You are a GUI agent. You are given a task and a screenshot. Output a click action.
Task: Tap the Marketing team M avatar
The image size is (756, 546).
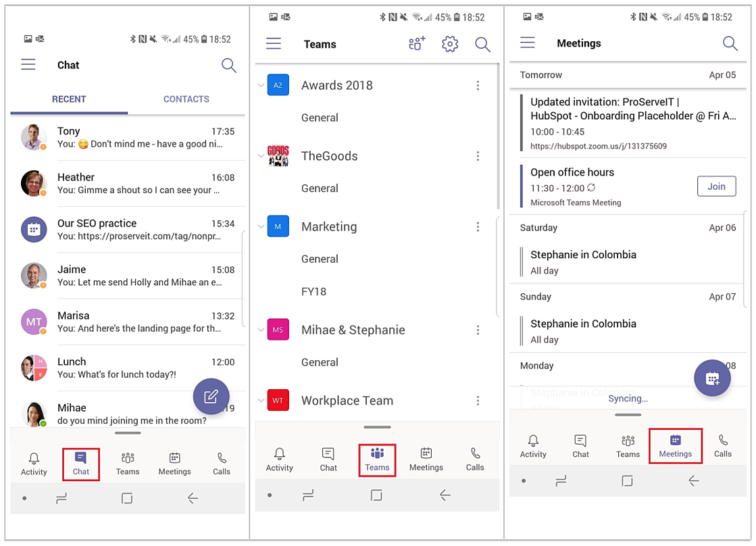(278, 226)
